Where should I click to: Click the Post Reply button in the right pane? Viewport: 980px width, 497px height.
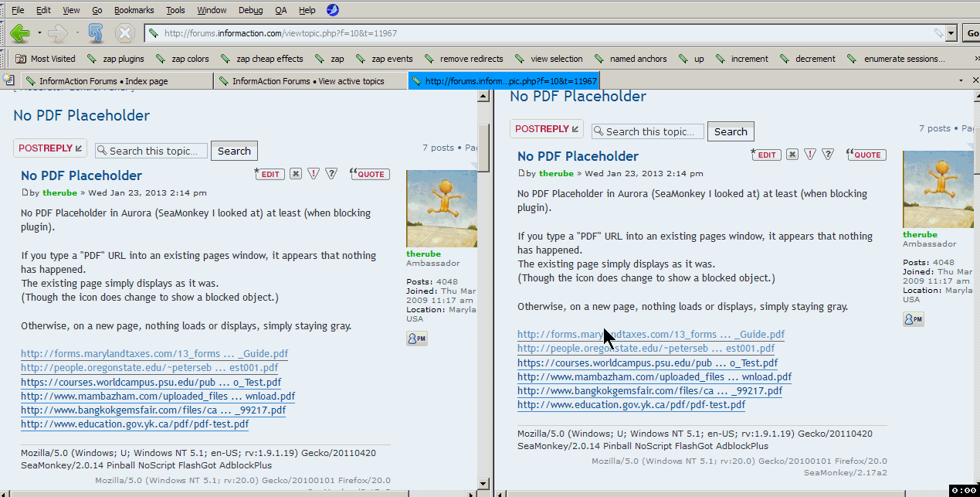(547, 129)
